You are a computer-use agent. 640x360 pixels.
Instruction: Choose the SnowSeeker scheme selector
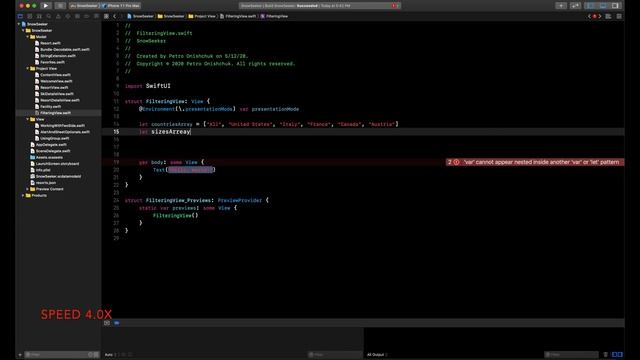(84, 6)
